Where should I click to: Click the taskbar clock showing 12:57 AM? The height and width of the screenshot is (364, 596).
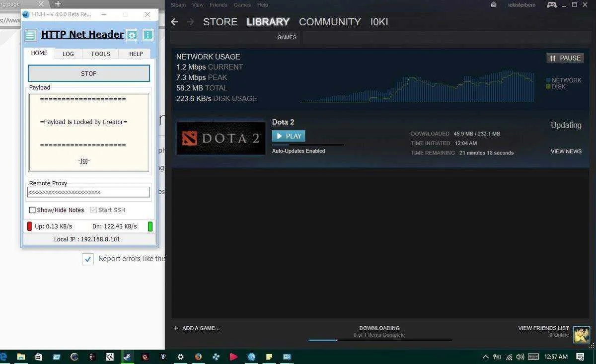tap(556, 357)
